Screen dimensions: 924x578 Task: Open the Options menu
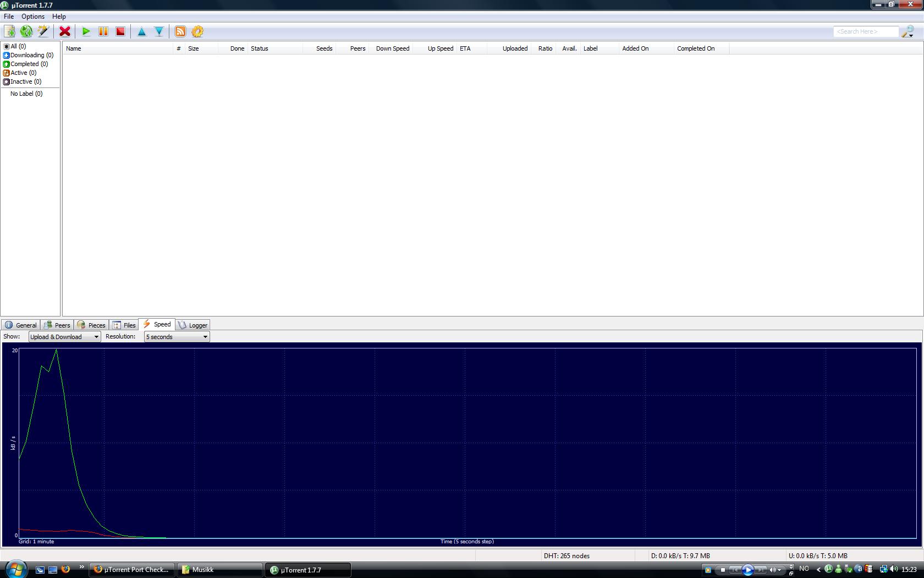point(33,17)
